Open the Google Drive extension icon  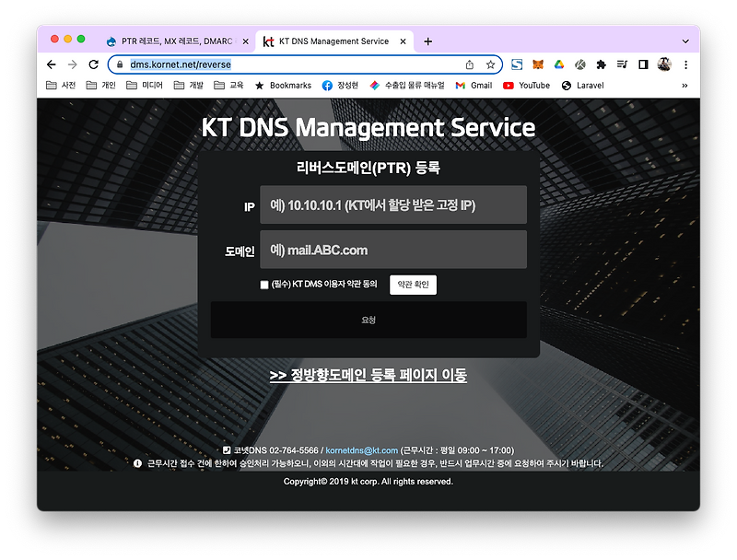(x=559, y=64)
